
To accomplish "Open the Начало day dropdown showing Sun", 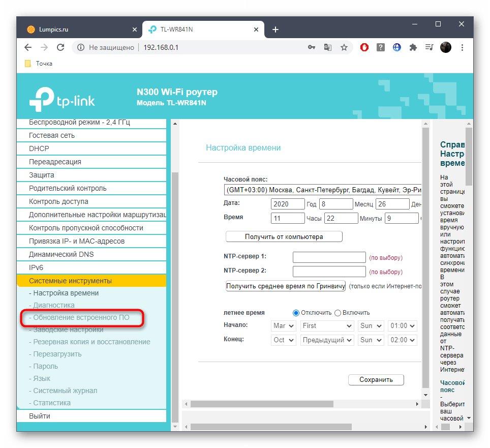I will (371, 326).
